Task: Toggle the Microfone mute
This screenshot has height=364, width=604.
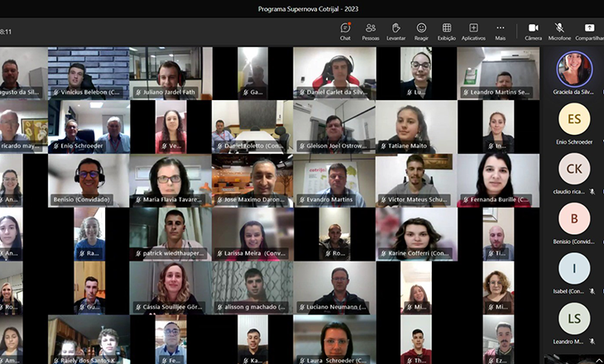Action: 559,31
